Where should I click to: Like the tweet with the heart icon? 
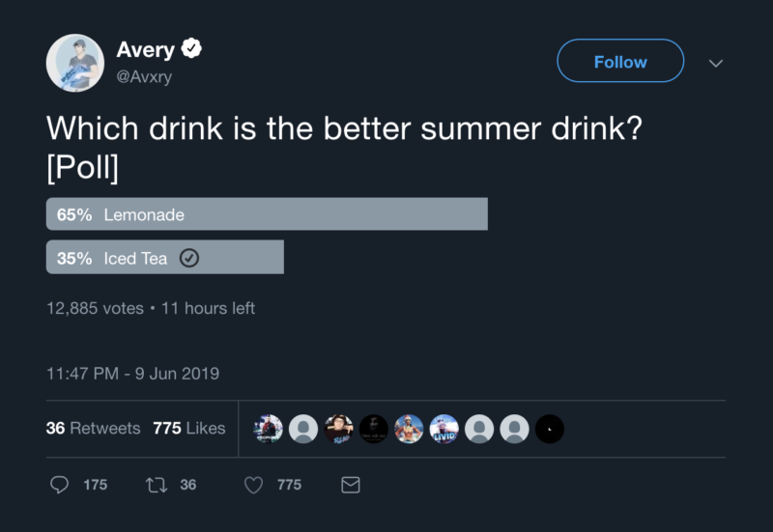point(253,485)
